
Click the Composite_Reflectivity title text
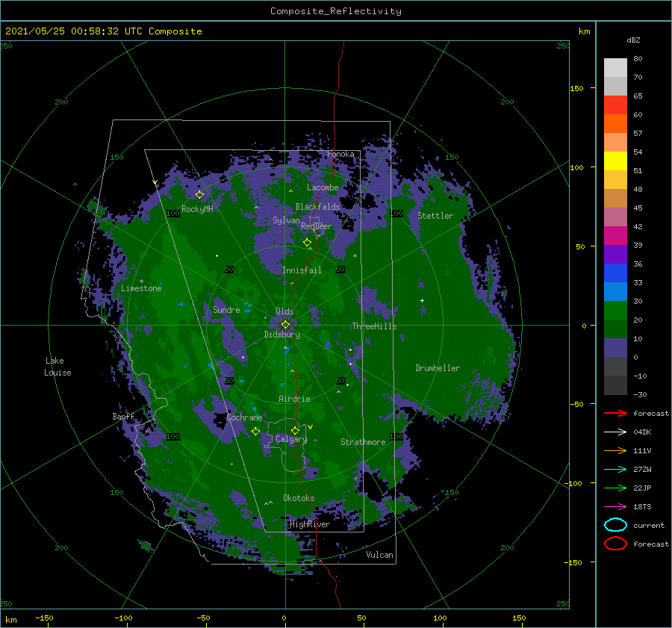tap(336, 11)
